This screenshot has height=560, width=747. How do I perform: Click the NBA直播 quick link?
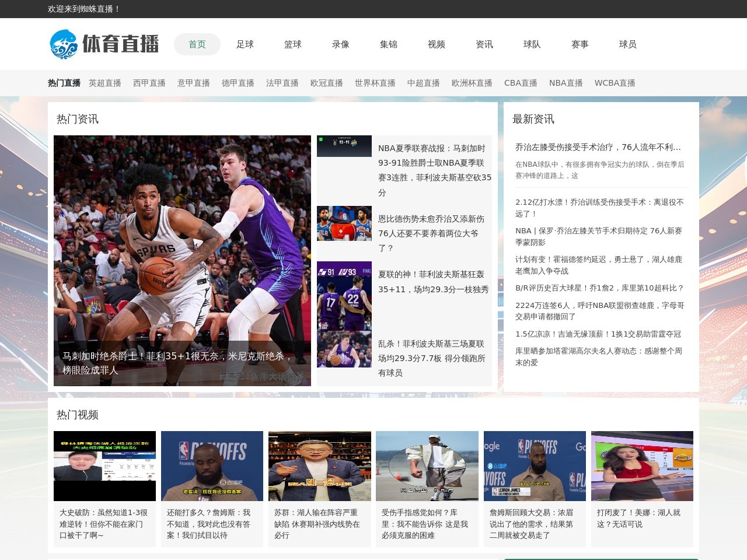(x=566, y=83)
